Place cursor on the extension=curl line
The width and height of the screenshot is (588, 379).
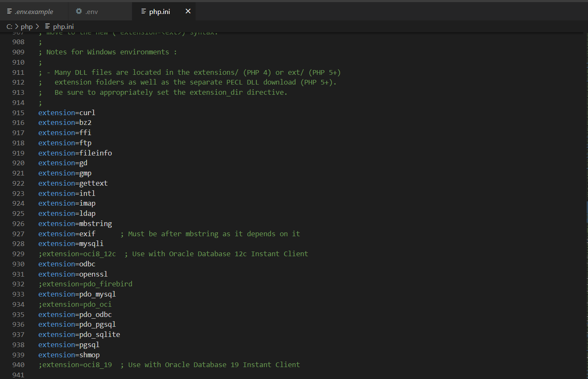(x=67, y=112)
